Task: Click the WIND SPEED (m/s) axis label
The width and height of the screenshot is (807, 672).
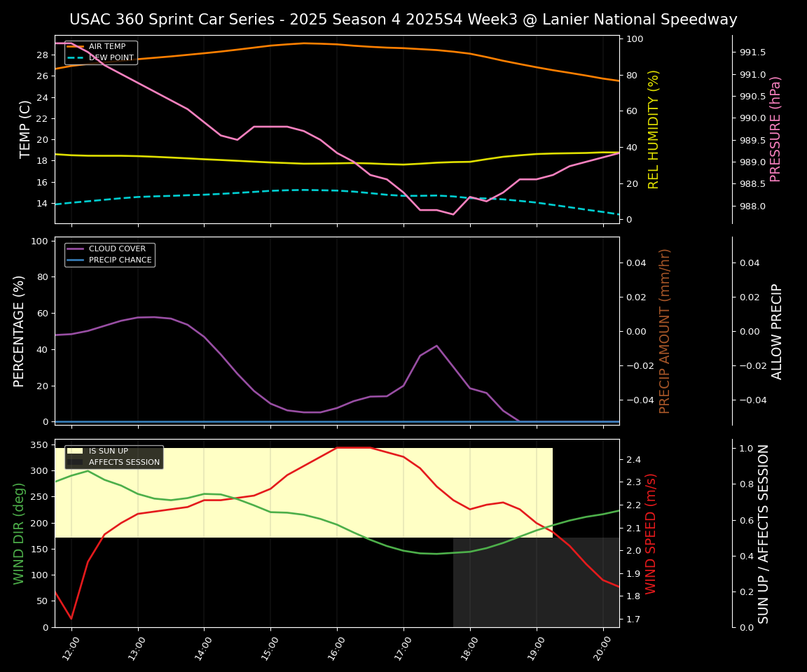Action: pyautogui.click(x=651, y=533)
